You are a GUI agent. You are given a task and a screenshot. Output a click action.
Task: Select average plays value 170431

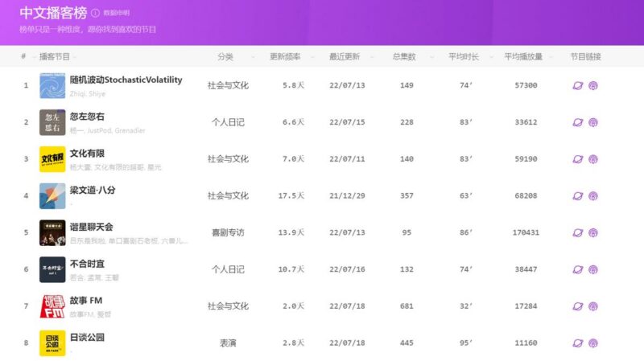[x=526, y=232]
